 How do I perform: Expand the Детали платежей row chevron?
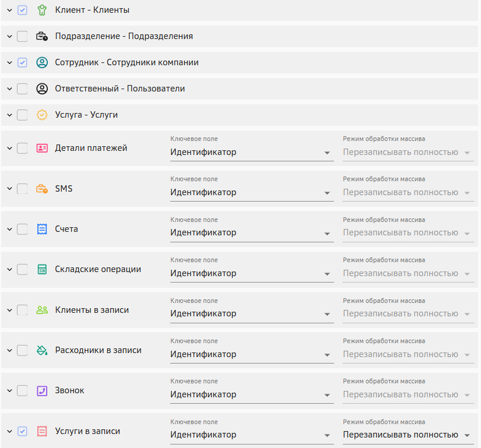pos(9,148)
